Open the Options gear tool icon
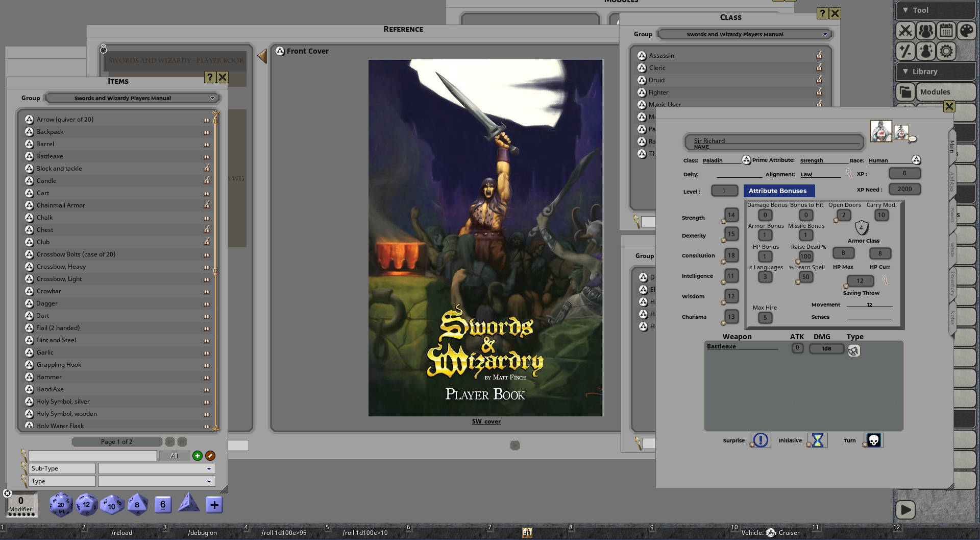 click(946, 51)
